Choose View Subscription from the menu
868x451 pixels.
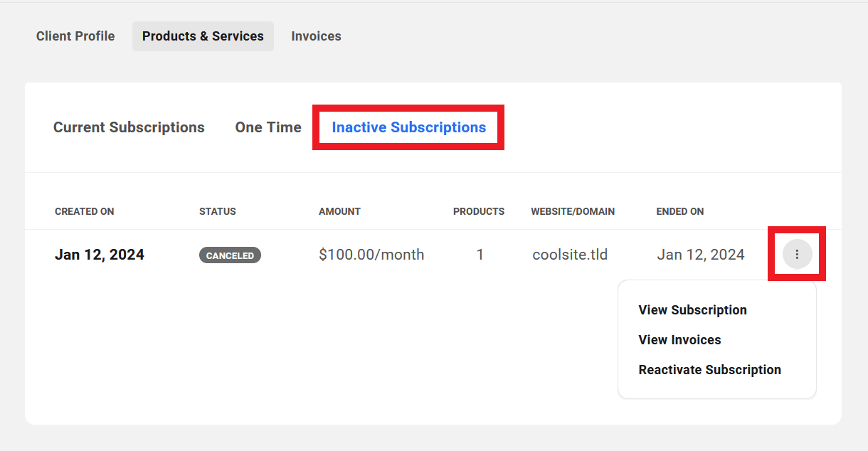click(692, 309)
